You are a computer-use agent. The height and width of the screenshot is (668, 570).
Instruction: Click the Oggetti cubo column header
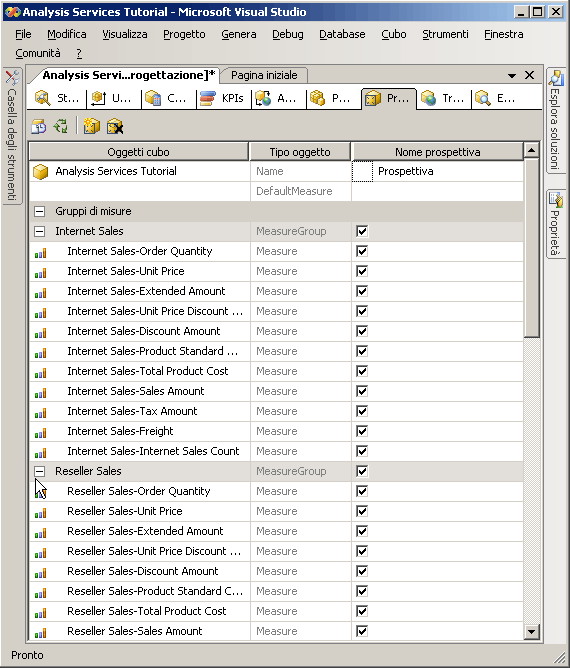[x=138, y=152]
